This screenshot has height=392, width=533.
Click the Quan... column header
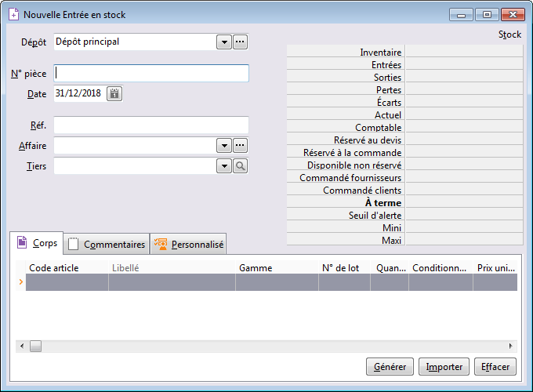pyautogui.click(x=390, y=268)
